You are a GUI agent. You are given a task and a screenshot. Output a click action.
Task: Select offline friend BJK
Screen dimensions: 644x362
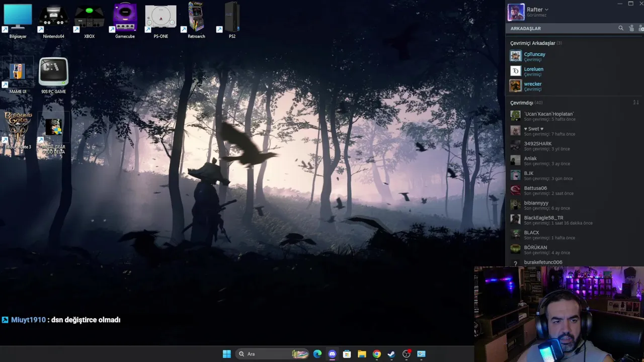pyautogui.click(x=574, y=175)
